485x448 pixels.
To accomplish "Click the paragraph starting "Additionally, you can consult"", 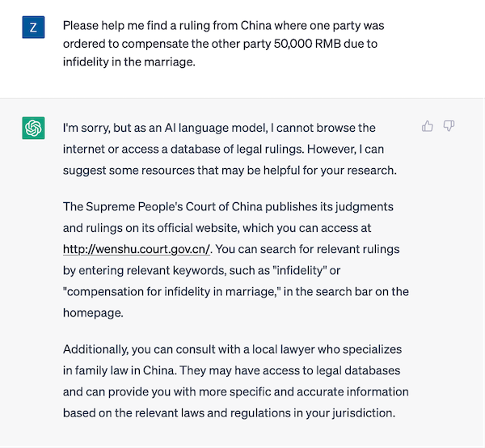I will tap(236, 381).
